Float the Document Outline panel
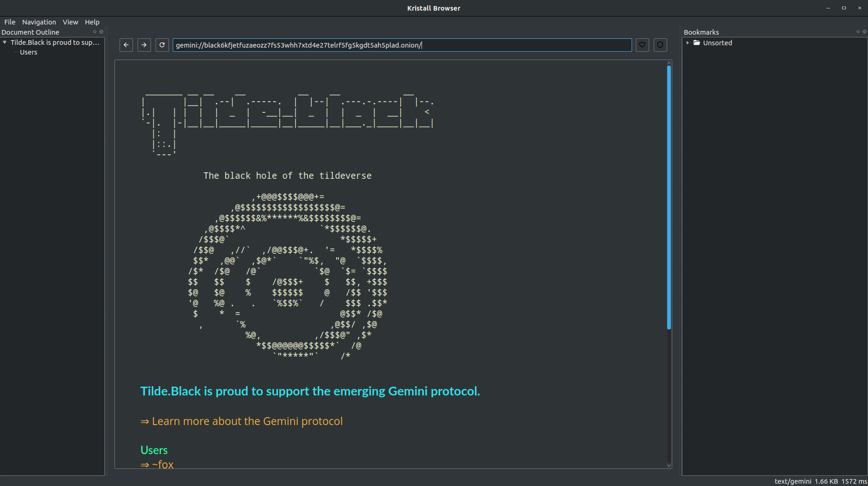The image size is (868, 486). tap(95, 32)
